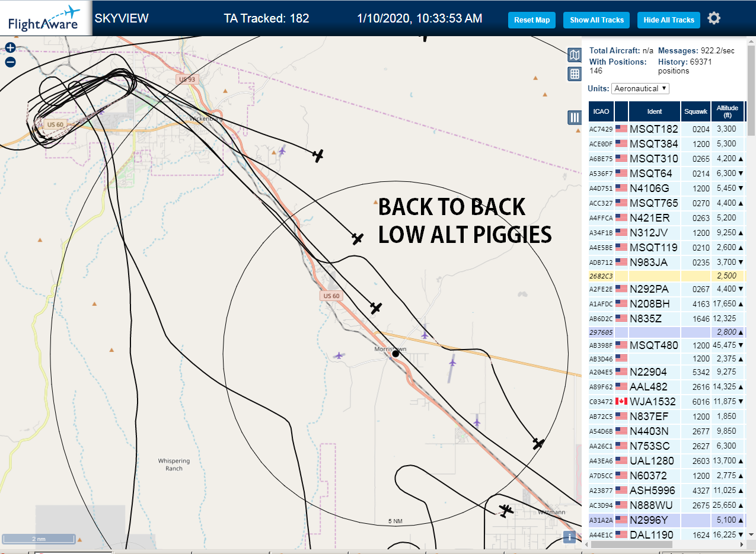
Task: Select the MSQT64 aircraft row
Action: 667,173
